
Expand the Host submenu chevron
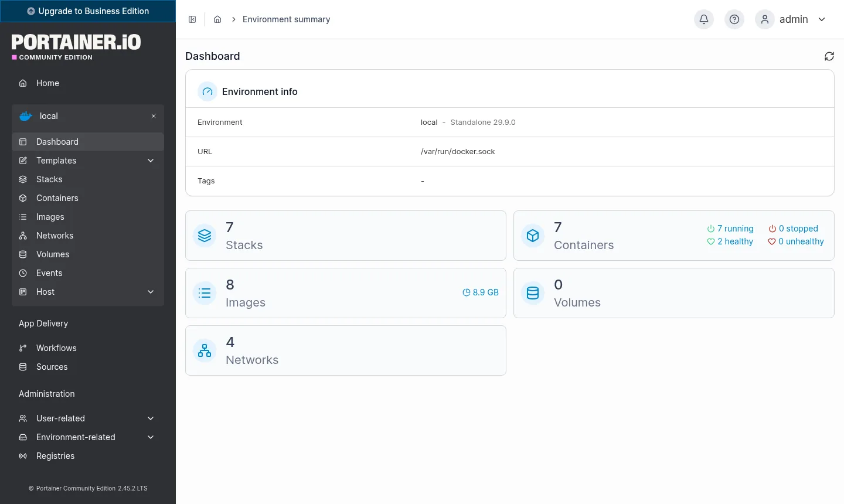151,292
